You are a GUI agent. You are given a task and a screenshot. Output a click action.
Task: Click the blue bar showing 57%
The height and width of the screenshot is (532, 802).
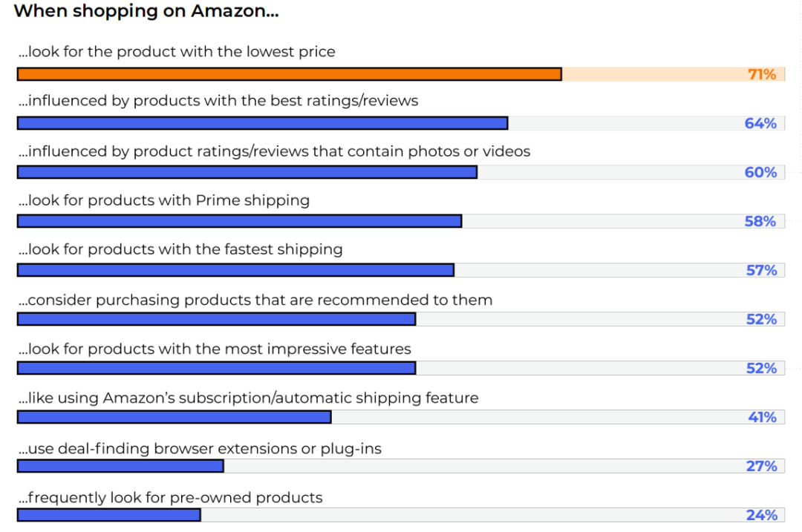click(235, 270)
